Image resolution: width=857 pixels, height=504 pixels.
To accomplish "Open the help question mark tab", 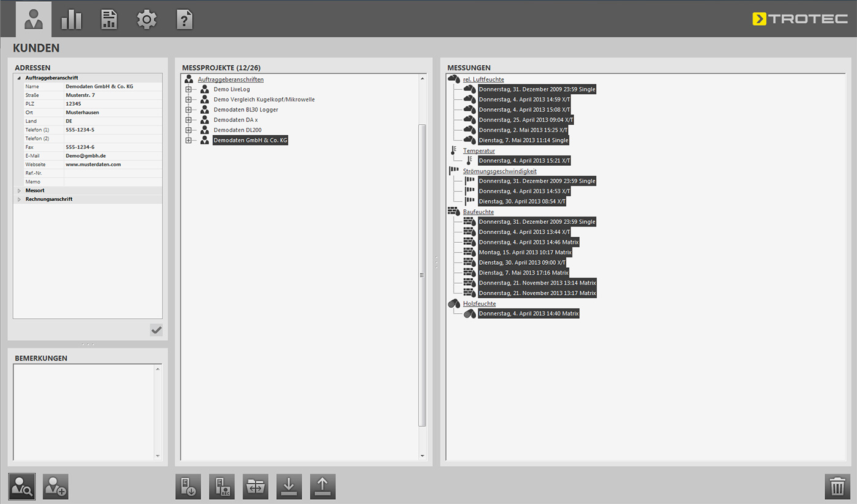I will (x=184, y=20).
